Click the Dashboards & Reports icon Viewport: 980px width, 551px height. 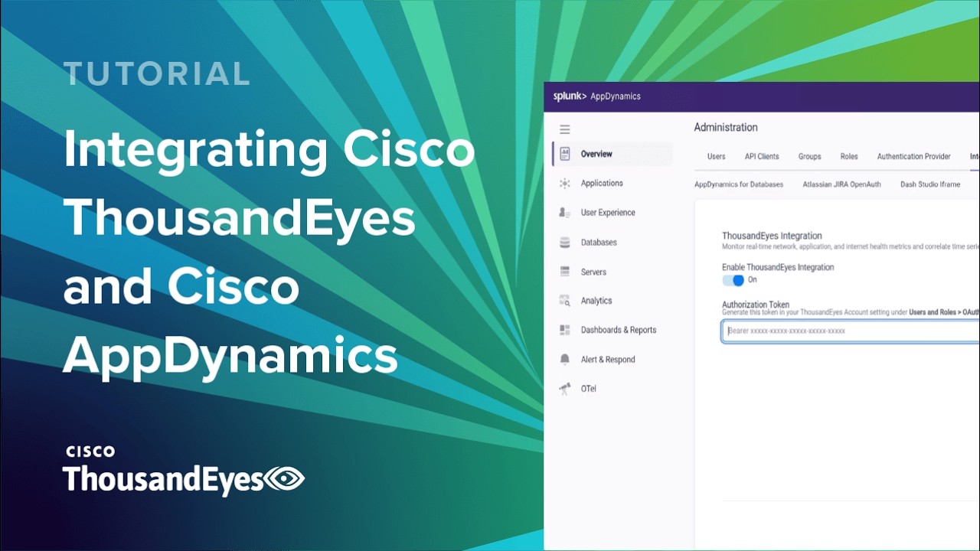pyautogui.click(x=565, y=330)
